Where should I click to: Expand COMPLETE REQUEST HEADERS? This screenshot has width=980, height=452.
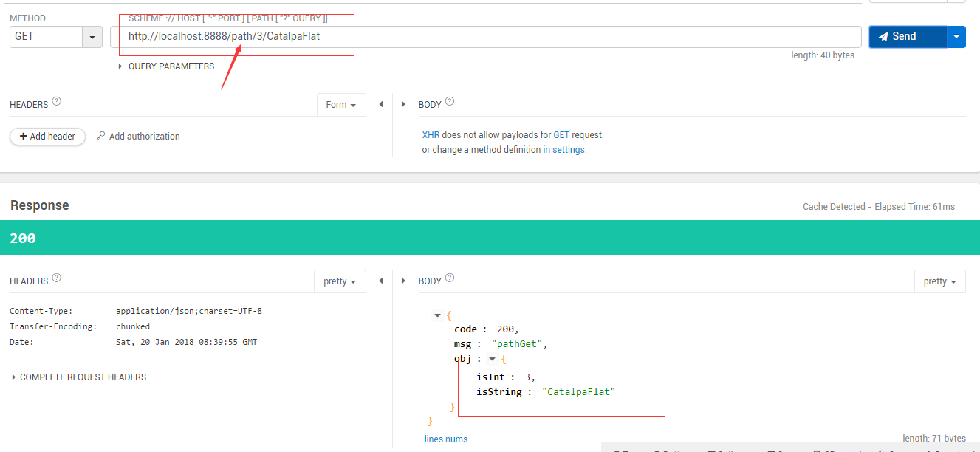pyautogui.click(x=78, y=377)
